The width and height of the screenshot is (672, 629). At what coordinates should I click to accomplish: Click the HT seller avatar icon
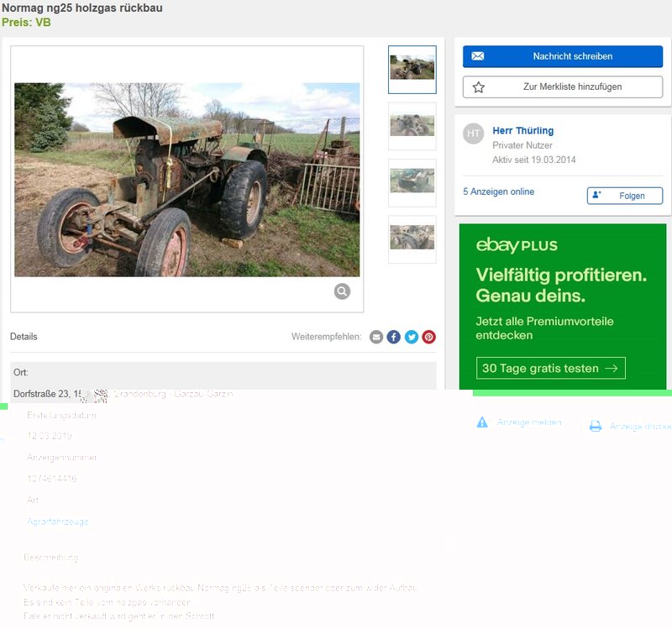click(x=474, y=134)
